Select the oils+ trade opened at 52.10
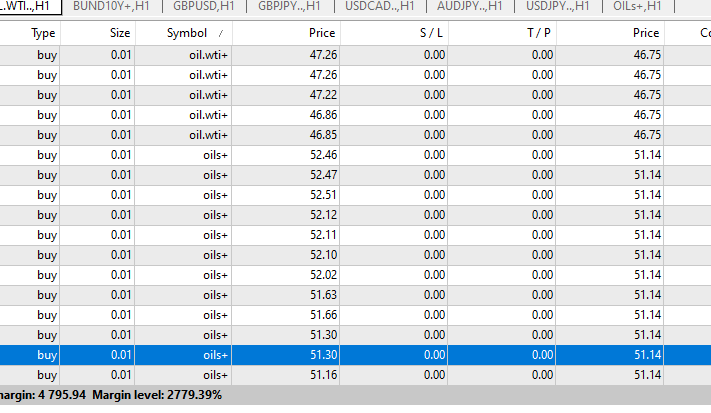 pos(356,255)
